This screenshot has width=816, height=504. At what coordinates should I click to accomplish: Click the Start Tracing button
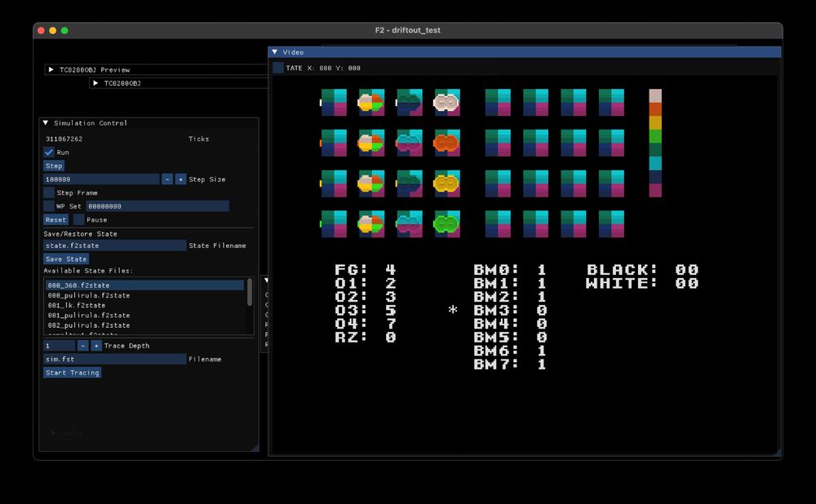(x=72, y=373)
